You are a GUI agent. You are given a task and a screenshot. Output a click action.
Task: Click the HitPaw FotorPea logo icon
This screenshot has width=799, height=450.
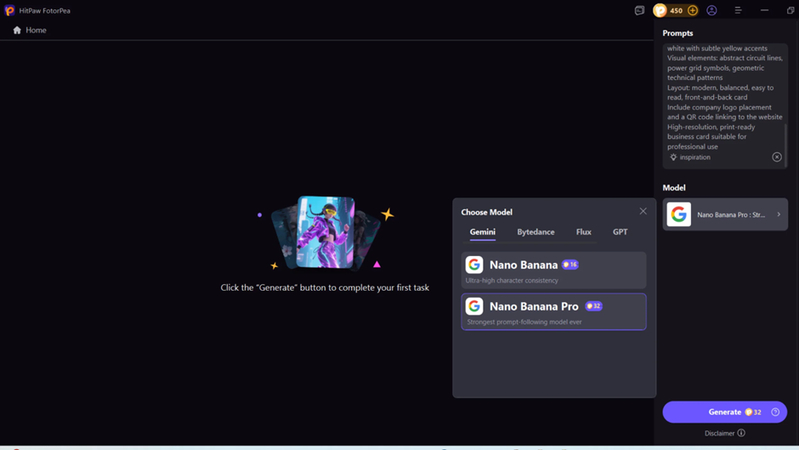9,10
